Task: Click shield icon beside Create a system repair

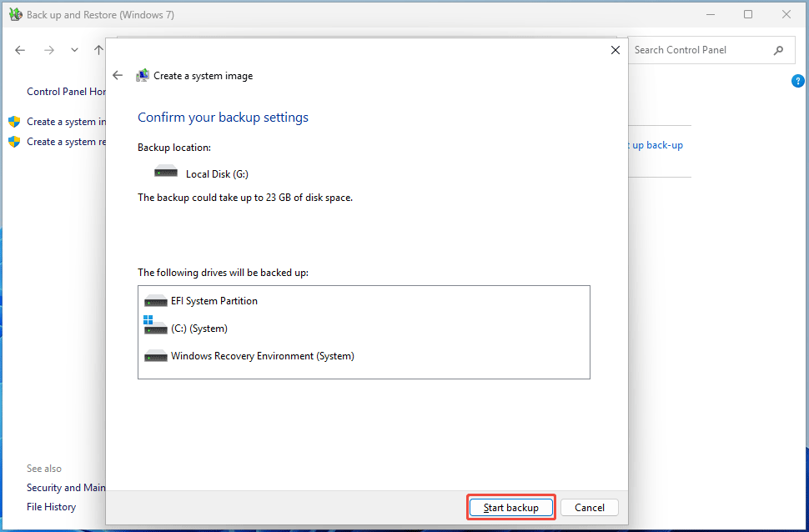Action: (14, 142)
